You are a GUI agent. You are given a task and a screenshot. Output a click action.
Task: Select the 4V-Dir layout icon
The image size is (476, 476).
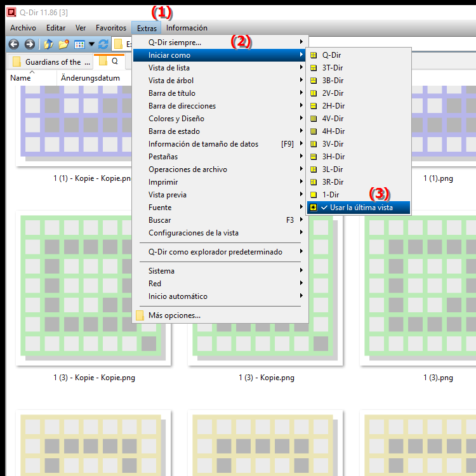tap(314, 119)
